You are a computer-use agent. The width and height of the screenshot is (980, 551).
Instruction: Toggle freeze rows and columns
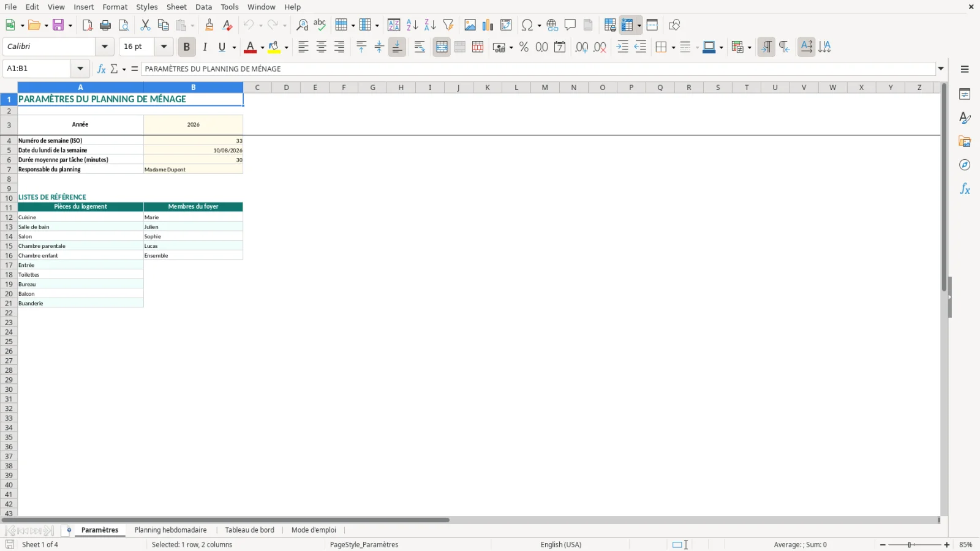pos(627,25)
